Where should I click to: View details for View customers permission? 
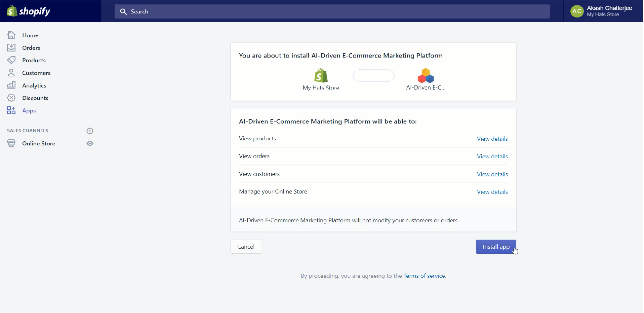point(492,174)
